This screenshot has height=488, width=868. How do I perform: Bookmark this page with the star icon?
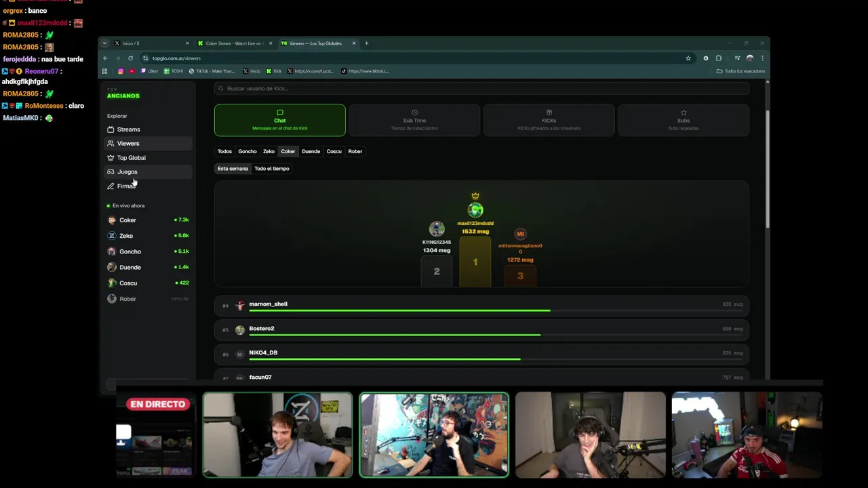pos(688,58)
